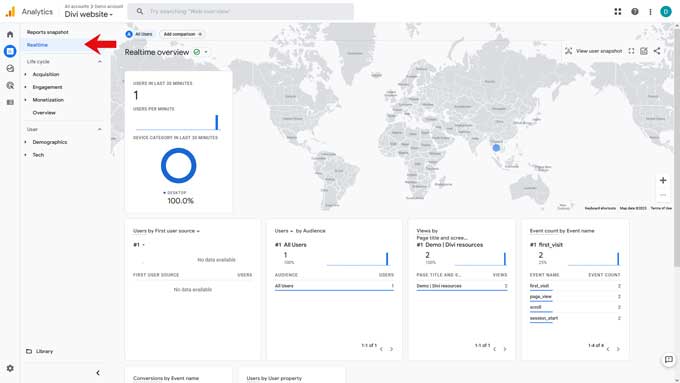This screenshot has height=383, width=680.
Task: Click the page_view event row
Action: point(575,297)
